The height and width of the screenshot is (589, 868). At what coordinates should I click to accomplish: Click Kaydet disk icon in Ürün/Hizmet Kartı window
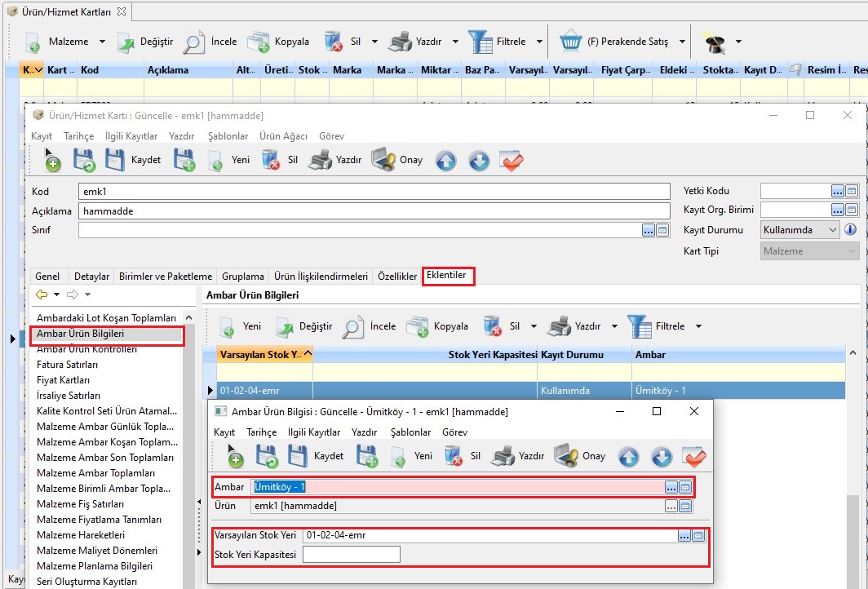coord(114,160)
